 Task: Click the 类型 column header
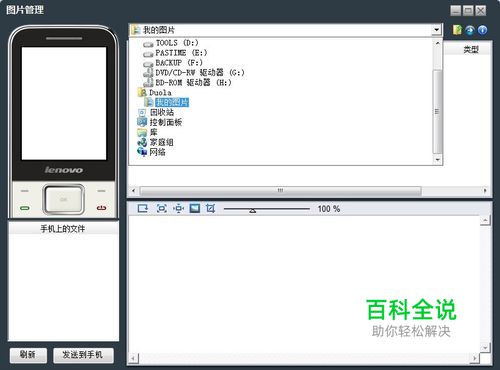[x=471, y=50]
